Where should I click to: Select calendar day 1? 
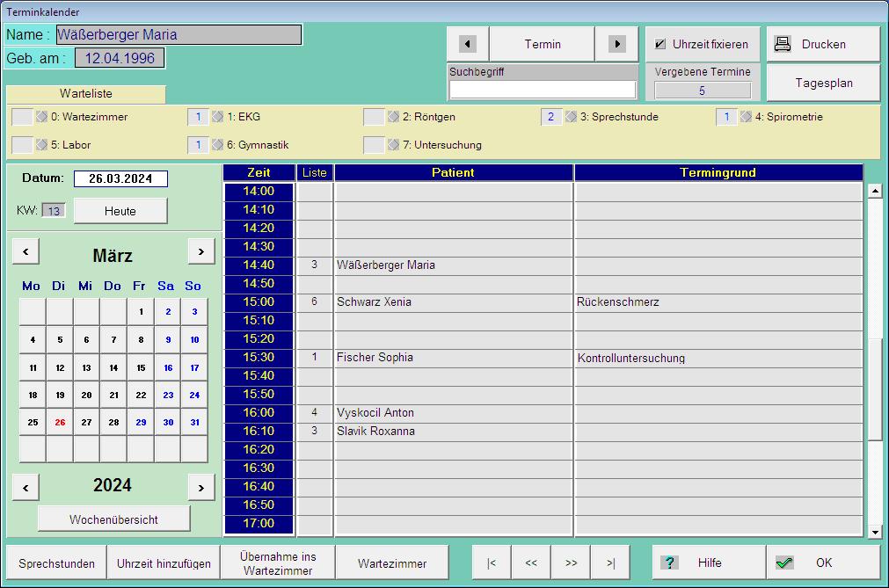click(x=142, y=311)
